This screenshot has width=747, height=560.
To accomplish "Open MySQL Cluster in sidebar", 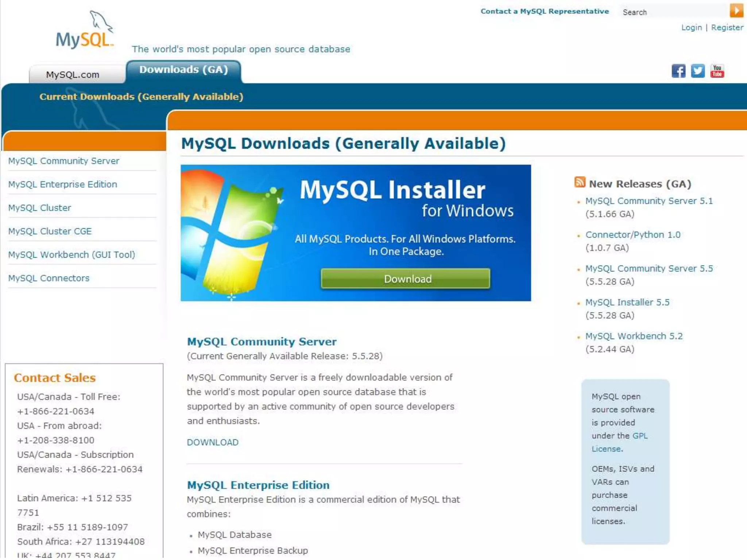I will coord(39,208).
